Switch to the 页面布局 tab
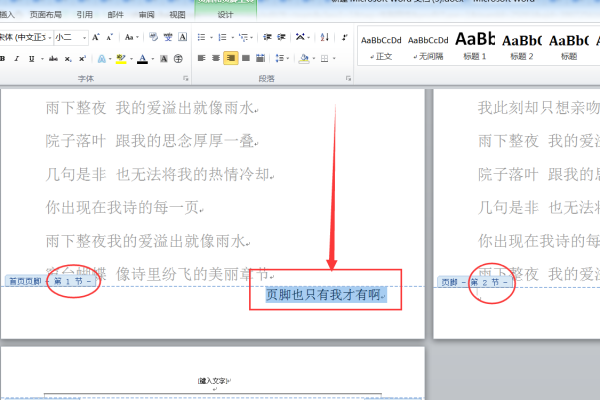The height and width of the screenshot is (400, 600). (x=46, y=15)
